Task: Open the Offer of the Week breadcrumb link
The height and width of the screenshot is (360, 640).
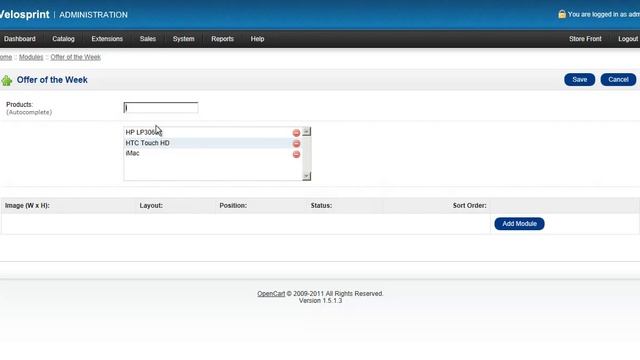Action: point(76,57)
